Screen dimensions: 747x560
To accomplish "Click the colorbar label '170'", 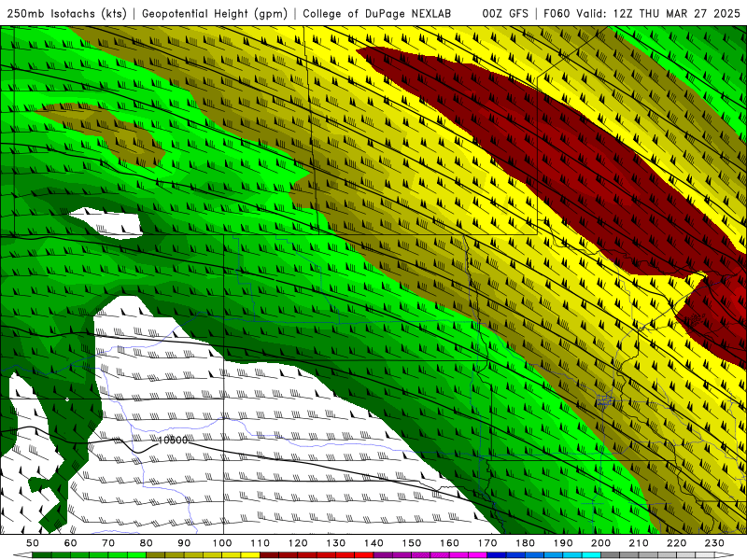I will click(x=487, y=543).
